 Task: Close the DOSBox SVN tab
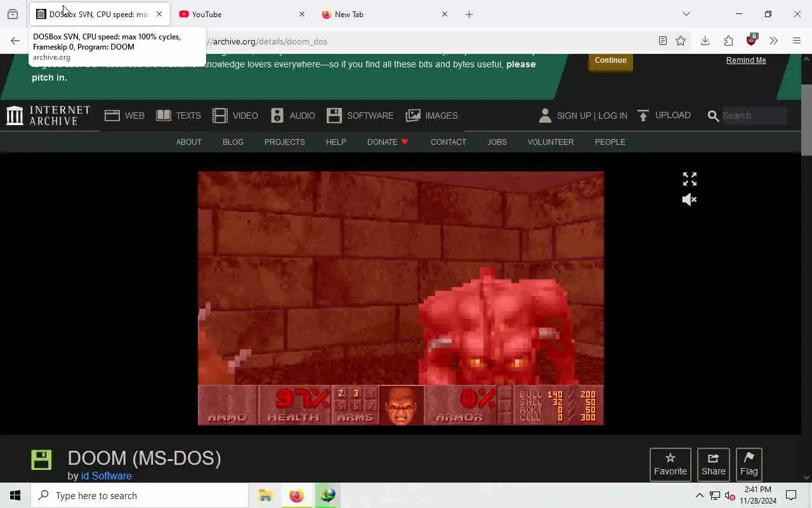[159, 14]
